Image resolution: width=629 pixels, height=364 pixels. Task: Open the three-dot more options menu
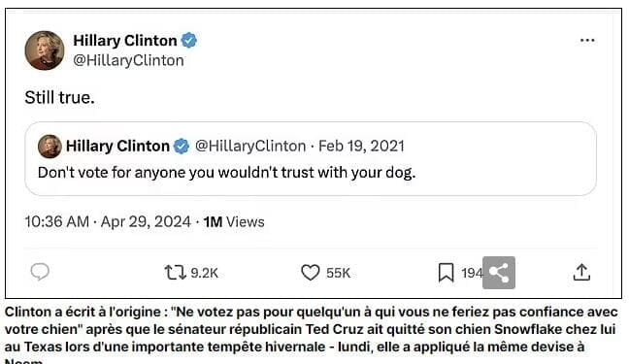(x=587, y=40)
